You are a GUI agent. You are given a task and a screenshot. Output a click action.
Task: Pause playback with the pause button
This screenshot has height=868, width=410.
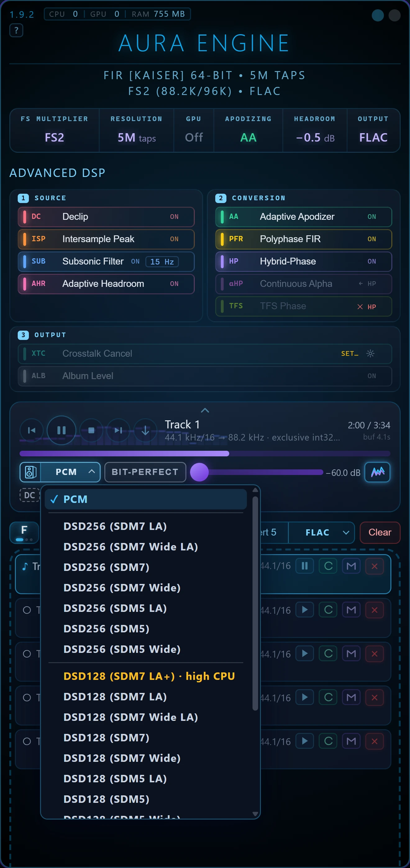[61, 430]
